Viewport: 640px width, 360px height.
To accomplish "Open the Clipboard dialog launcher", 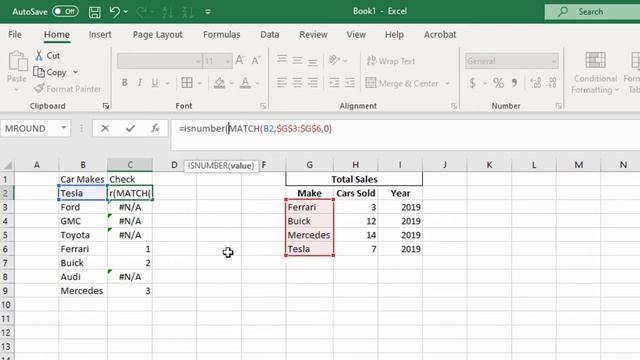I will (x=106, y=106).
